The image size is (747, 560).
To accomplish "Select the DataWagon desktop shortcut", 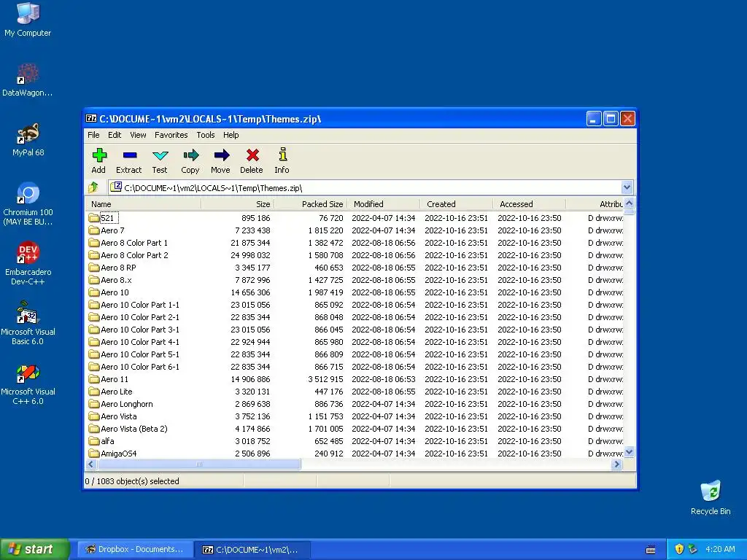I will (x=28, y=79).
